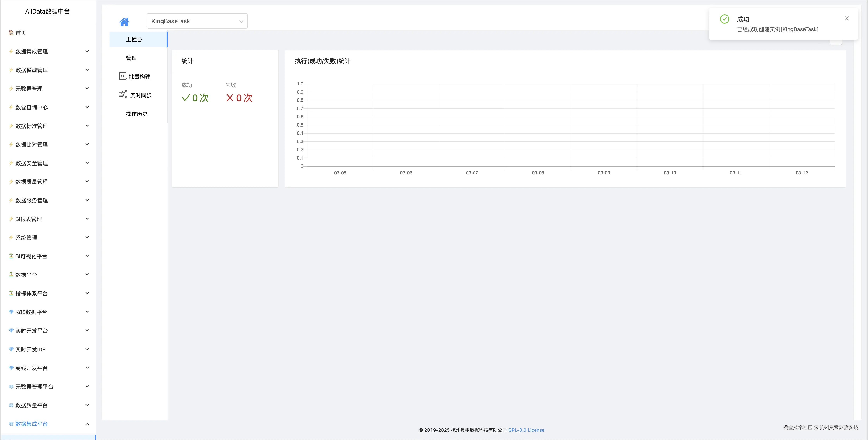Expand the 系统管理 menu chevron
Screen dimensions: 868x440
(x=87, y=237)
